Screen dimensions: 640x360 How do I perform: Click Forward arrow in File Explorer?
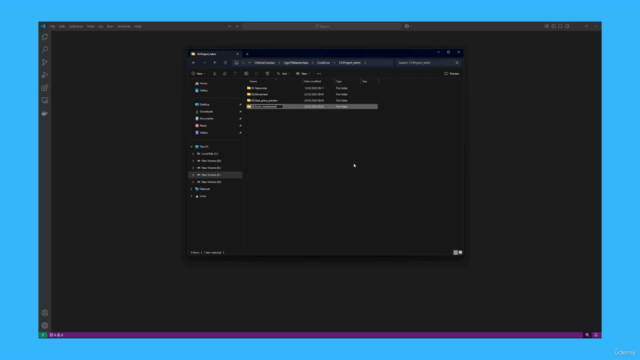pyautogui.click(x=204, y=63)
